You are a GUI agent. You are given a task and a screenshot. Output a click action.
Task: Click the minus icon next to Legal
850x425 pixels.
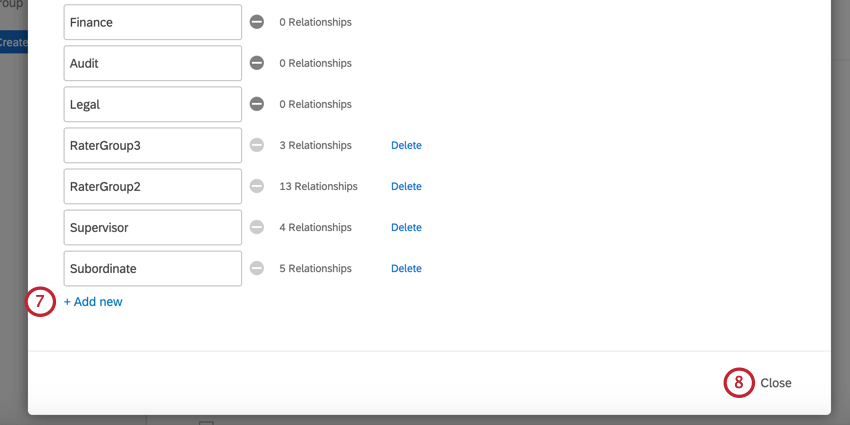coord(257,104)
